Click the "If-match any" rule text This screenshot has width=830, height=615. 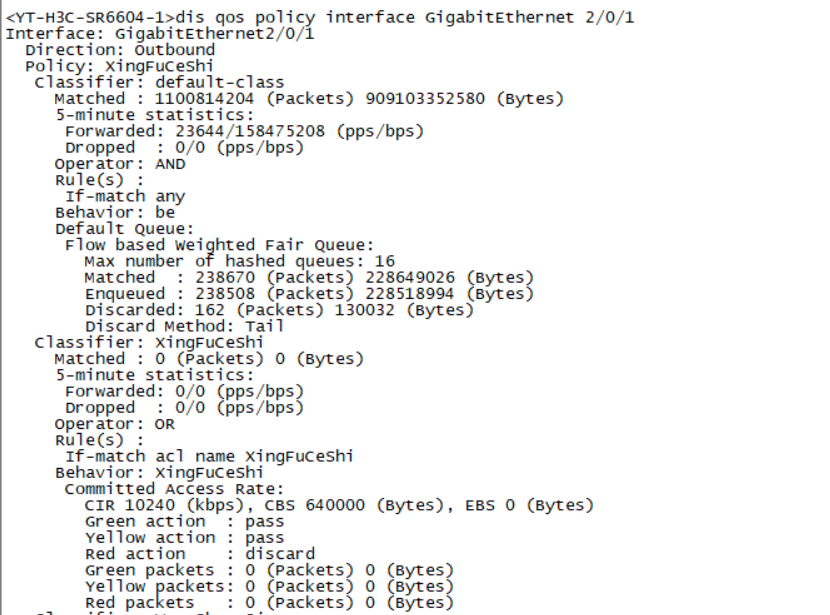point(124,196)
